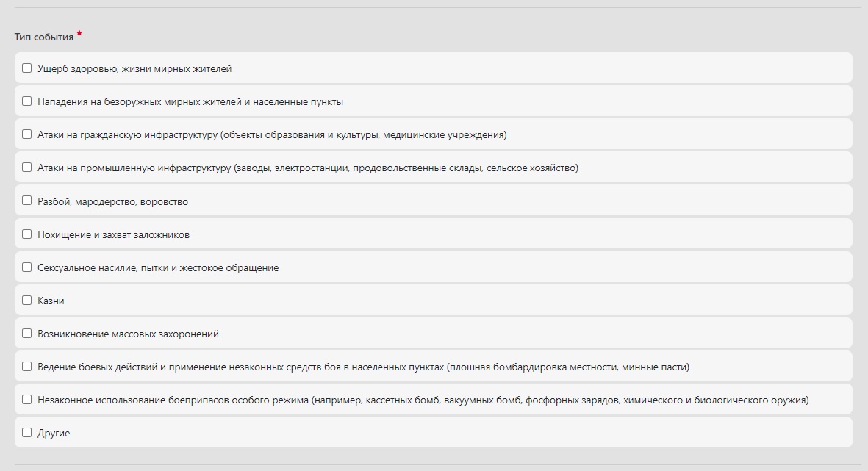Select 'Атаки на промышленную инфраструктуру' checkbox
The height and width of the screenshot is (471, 868).
26,167
